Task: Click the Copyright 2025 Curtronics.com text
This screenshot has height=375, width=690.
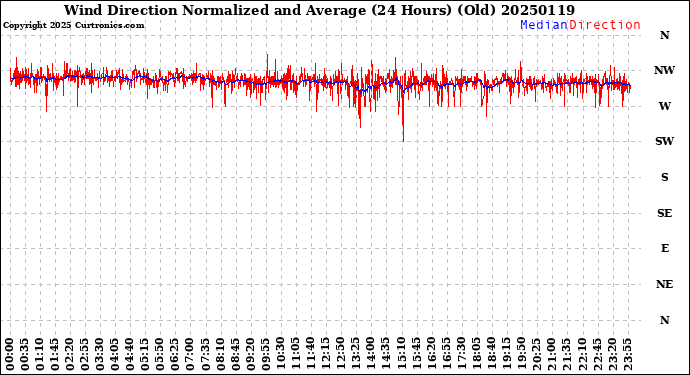Action: coord(73,26)
